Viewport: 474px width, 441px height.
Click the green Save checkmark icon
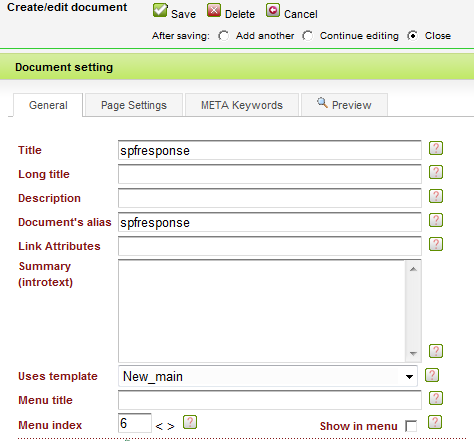click(160, 10)
